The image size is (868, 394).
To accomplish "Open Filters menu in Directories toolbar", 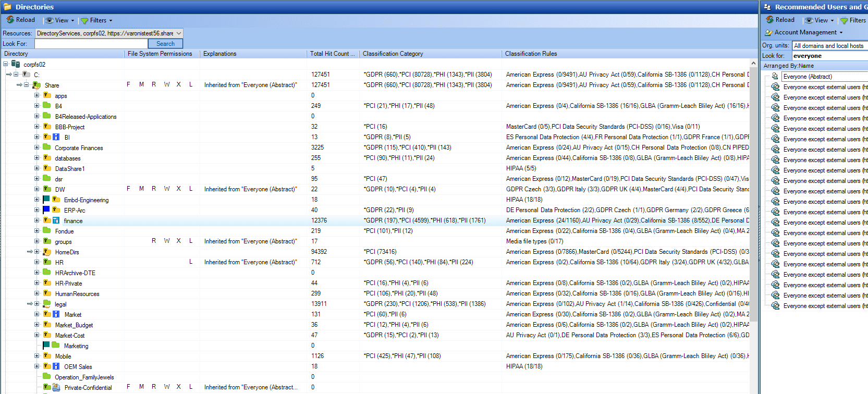I will click(x=96, y=20).
